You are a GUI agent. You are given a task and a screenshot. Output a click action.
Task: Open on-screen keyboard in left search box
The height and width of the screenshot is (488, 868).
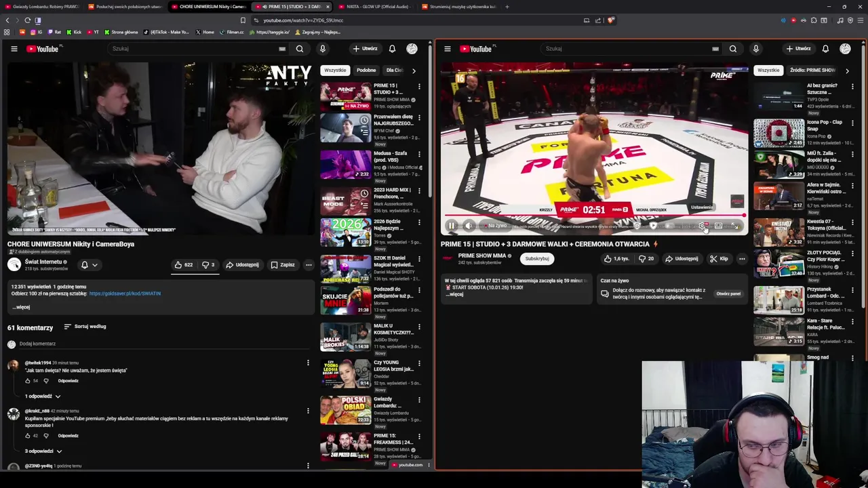coord(282,49)
